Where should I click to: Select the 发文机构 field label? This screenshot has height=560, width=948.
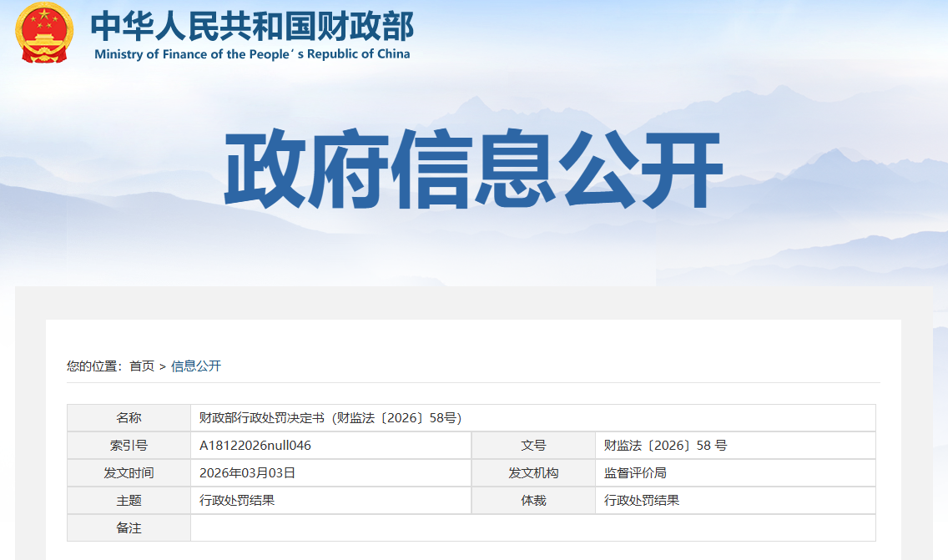(533, 472)
